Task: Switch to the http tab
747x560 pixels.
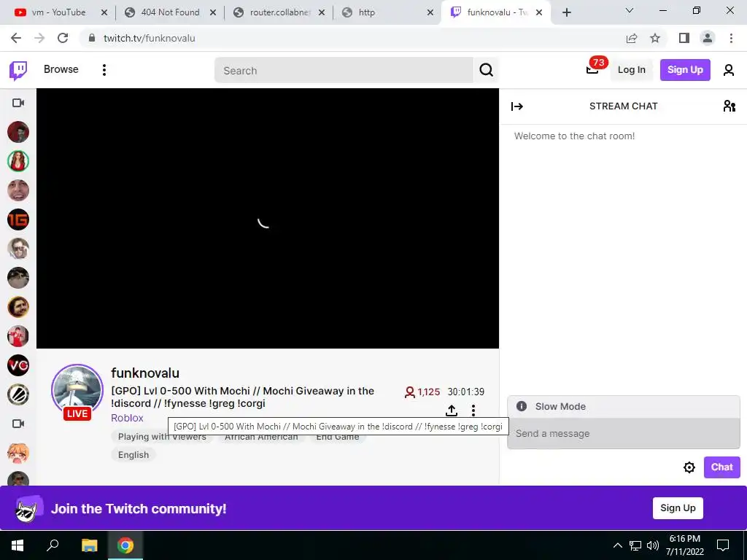Action: 388,12
